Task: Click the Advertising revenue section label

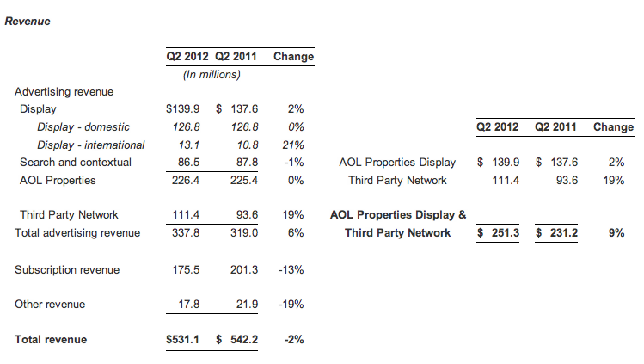Action: tap(64, 91)
